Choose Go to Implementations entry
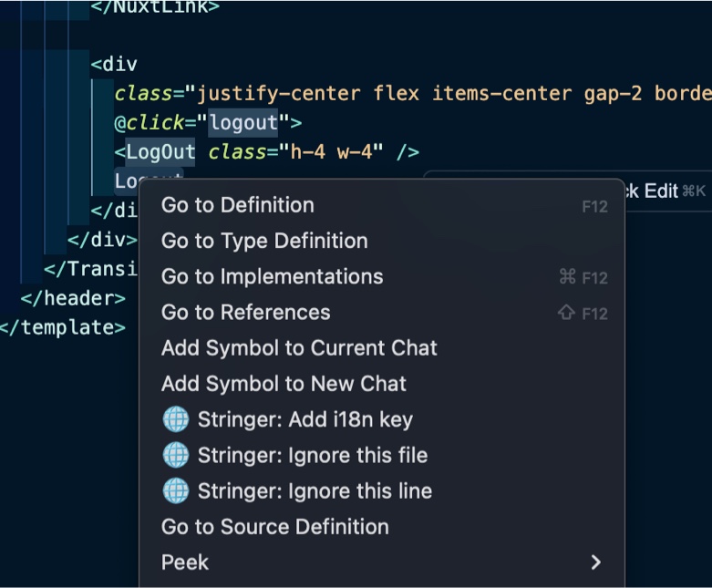This screenshot has width=712, height=588. [381, 277]
